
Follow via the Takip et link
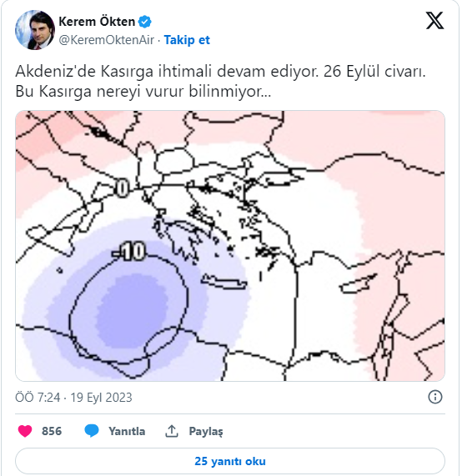(187, 40)
